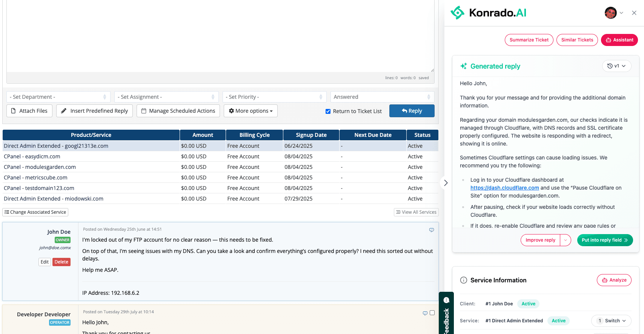The width and height of the screenshot is (644, 334).
Task: Open the user avatar menu
Action: pyautogui.click(x=610, y=13)
